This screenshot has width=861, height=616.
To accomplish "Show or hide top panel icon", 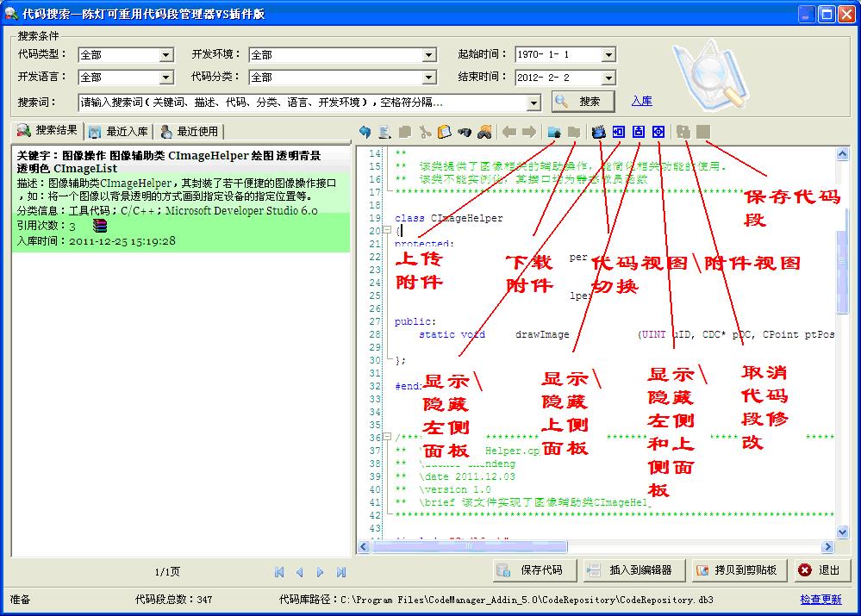I will 638,132.
